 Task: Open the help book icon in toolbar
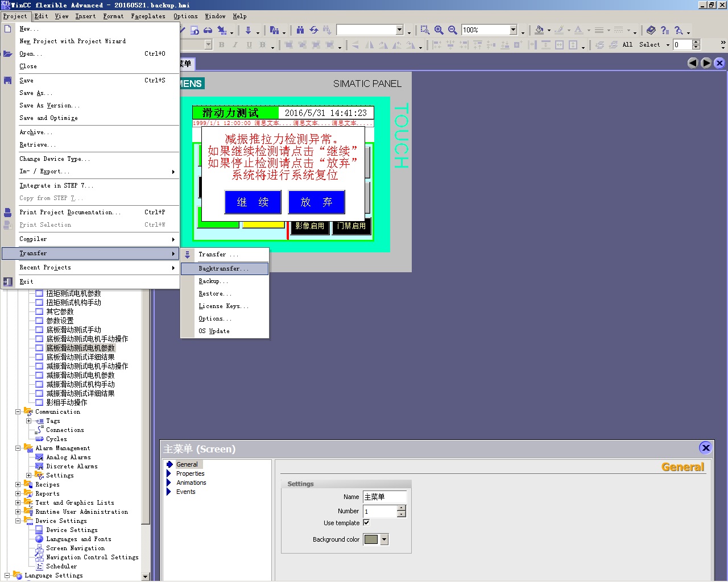pyautogui.click(x=651, y=30)
